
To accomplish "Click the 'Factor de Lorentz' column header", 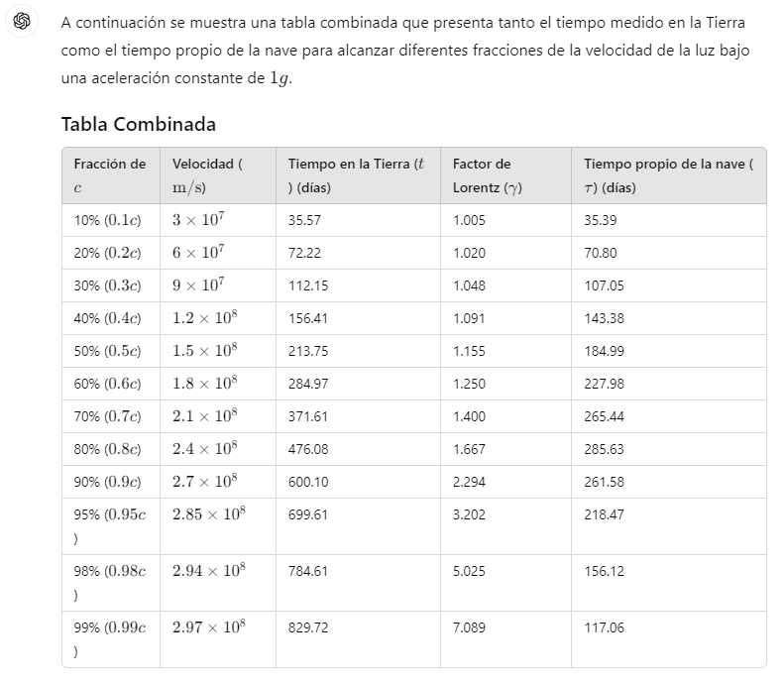I will click(506, 175).
